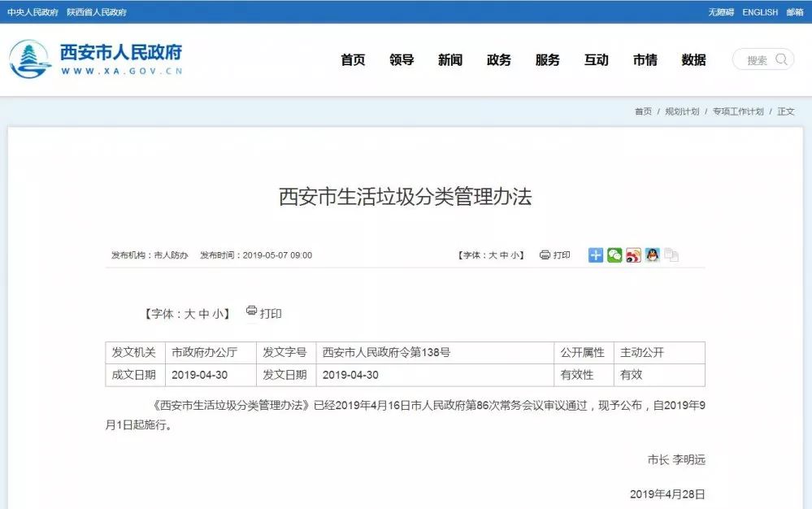Open the 新闻 navigation menu
This screenshot has height=509, width=812.
(x=450, y=60)
